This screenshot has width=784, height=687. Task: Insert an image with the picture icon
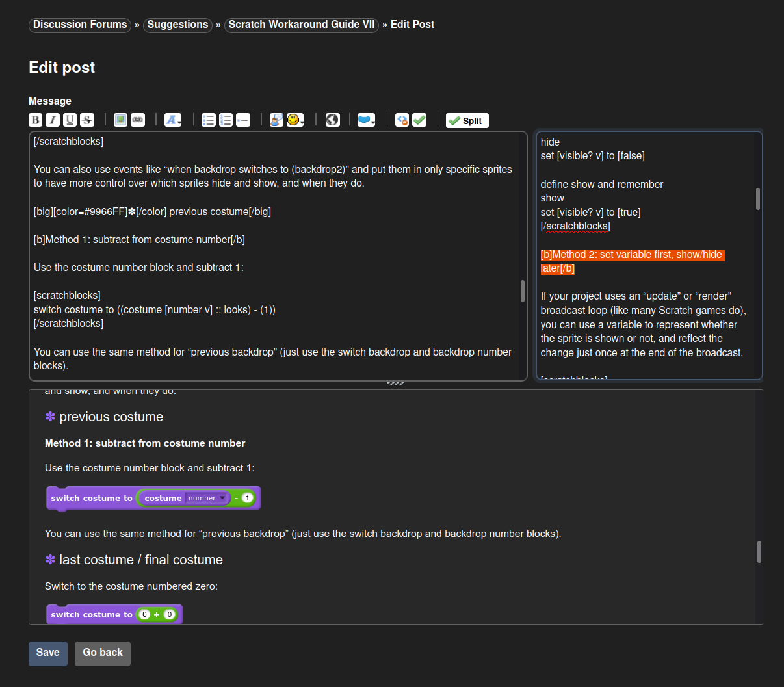tap(120, 120)
